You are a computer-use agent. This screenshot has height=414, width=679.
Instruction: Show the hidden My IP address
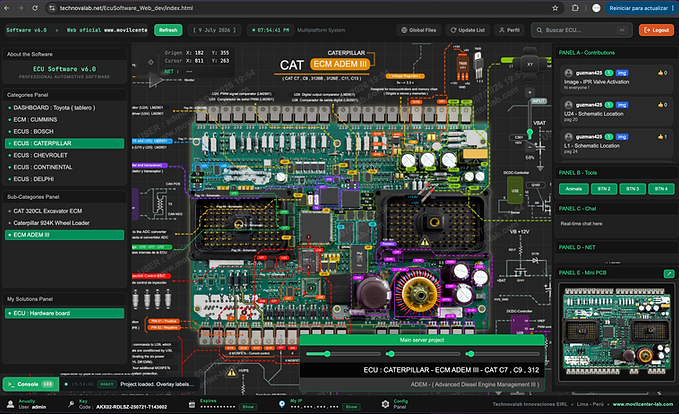pos(351,407)
